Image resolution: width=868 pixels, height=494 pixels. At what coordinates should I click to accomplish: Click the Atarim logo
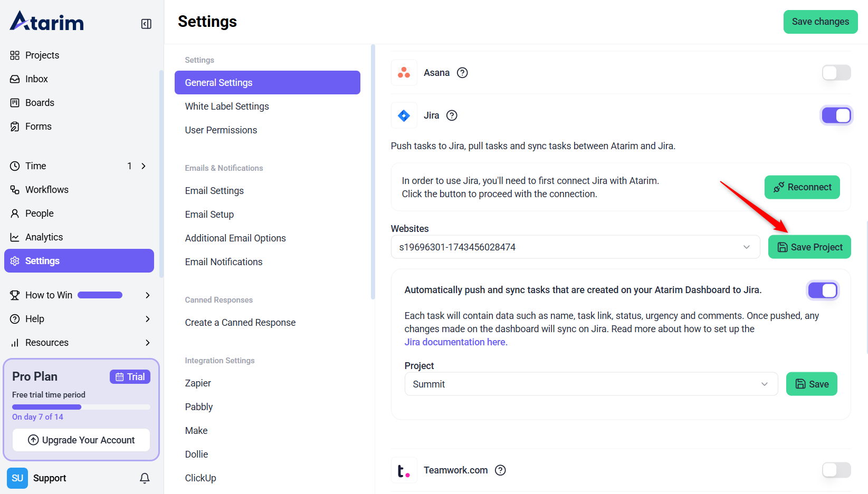point(47,22)
